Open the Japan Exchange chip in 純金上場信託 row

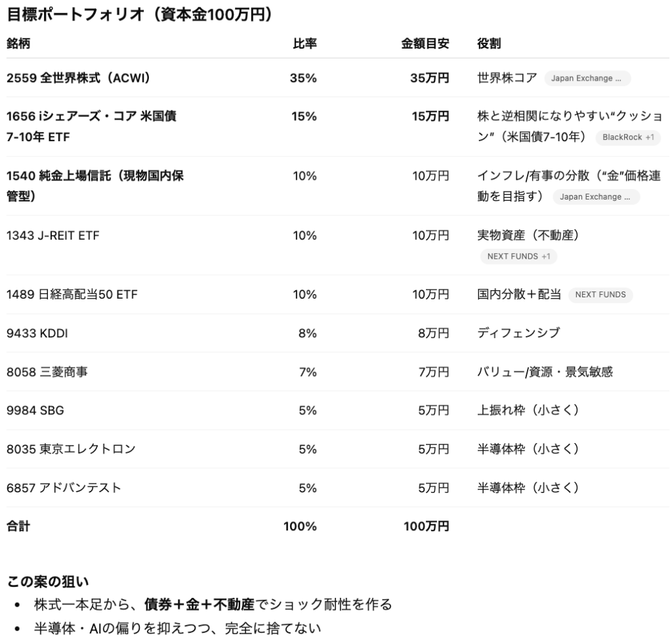pos(595,197)
